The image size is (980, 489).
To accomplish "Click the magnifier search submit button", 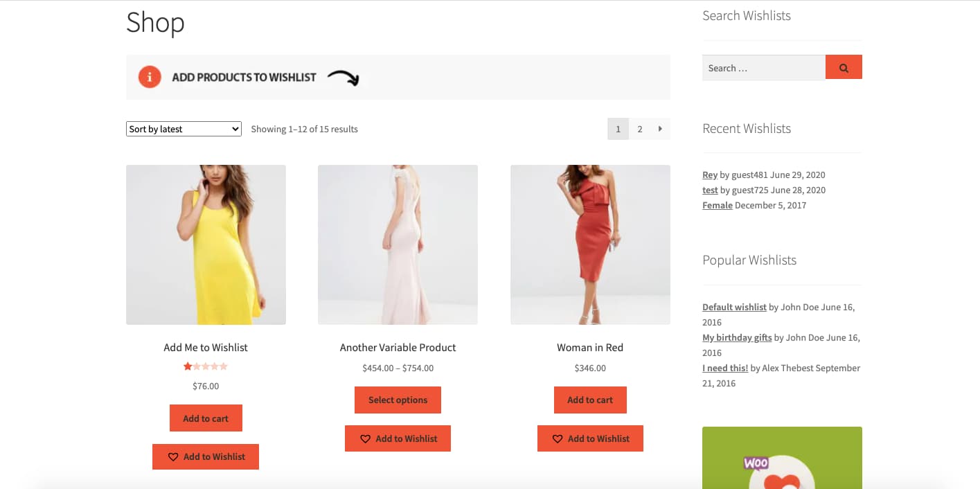I will pos(844,68).
